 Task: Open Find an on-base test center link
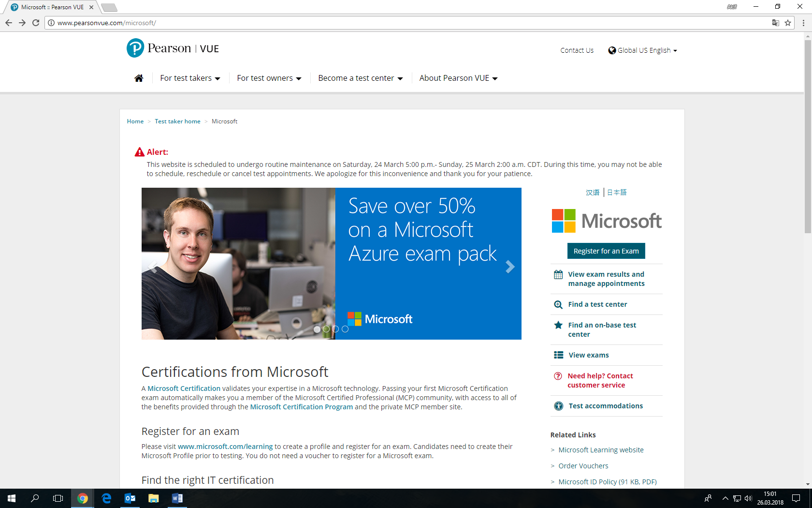pos(602,329)
